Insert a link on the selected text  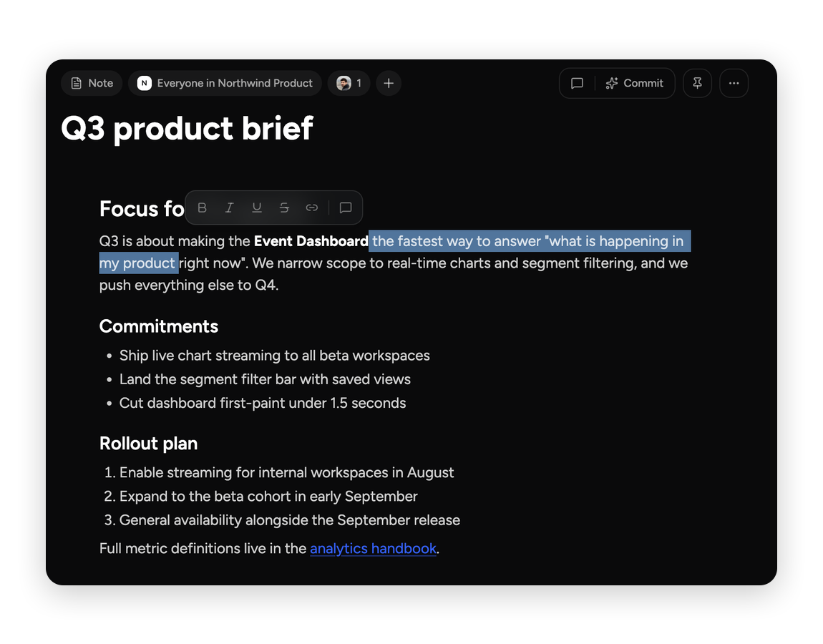(x=312, y=208)
